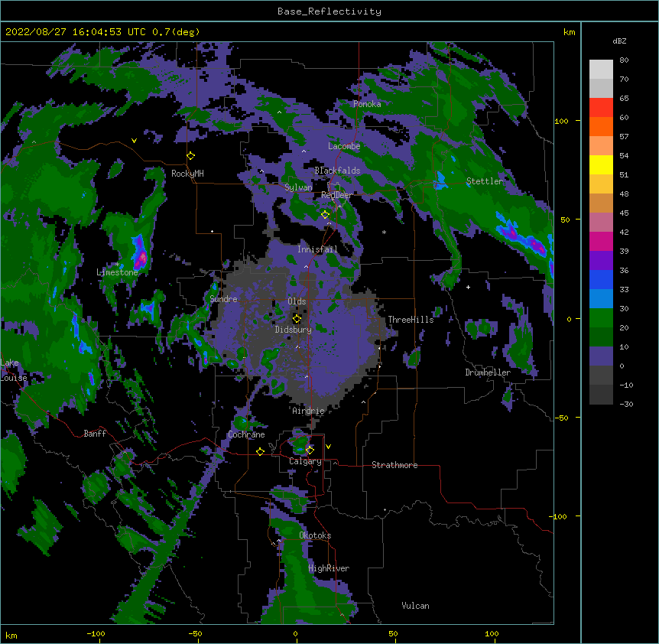Click the yellow diamond marker between Olds and Didsbury

[x=297, y=319]
